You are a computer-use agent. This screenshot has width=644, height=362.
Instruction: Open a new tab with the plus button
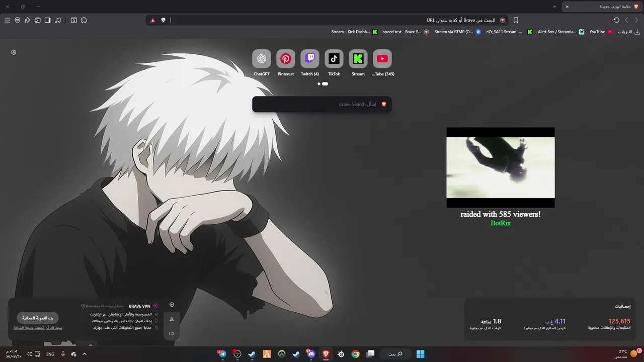click(x=554, y=7)
